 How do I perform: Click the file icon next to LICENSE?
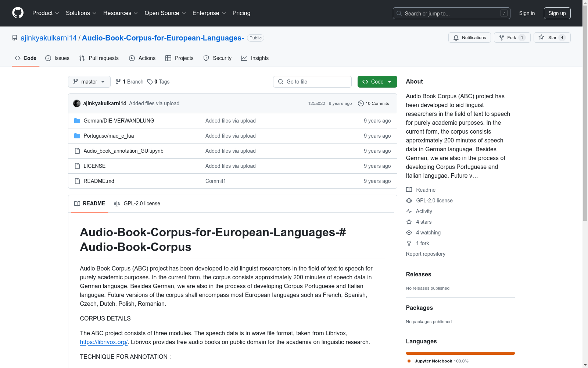[x=77, y=166]
